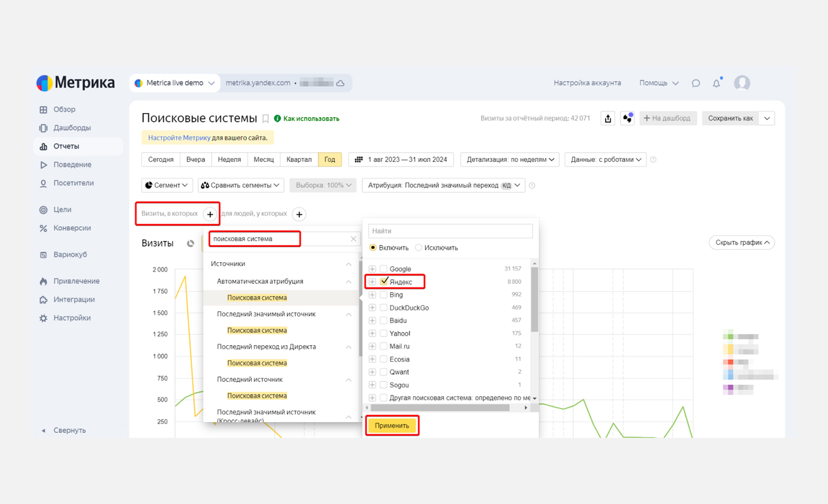Select the Год period tab
This screenshot has height=504, width=828.
tap(330, 159)
